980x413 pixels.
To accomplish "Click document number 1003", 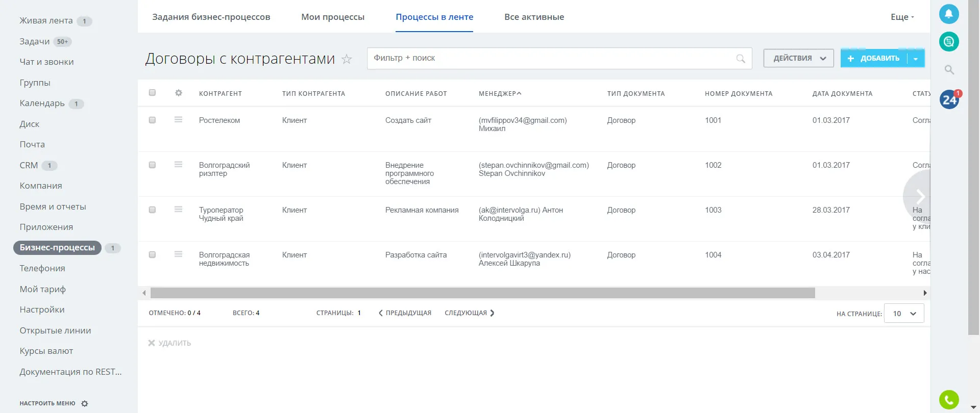I will (713, 210).
